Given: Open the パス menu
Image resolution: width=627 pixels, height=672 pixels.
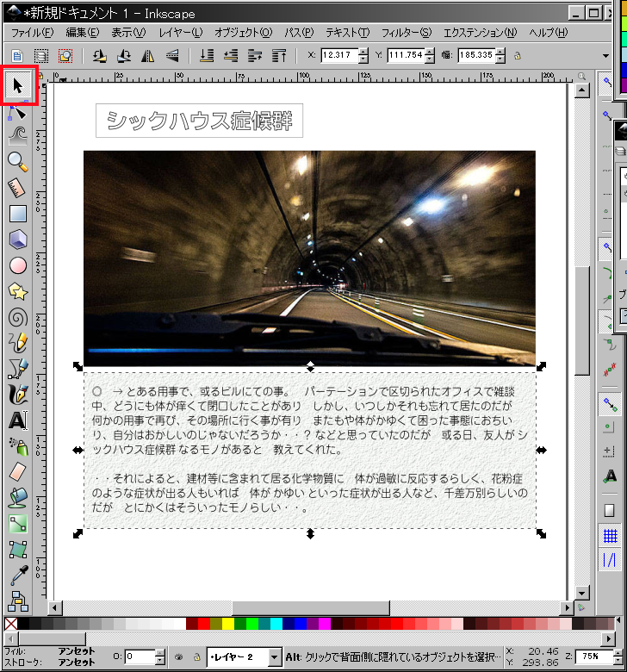Looking at the screenshot, I should pyautogui.click(x=299, y=33).
